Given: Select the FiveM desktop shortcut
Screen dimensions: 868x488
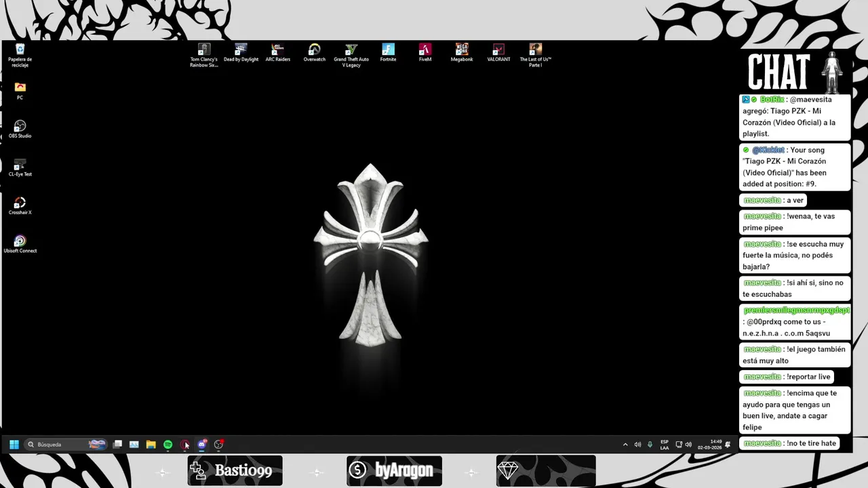Looking at the screenshot, I should tap(425, 53).
